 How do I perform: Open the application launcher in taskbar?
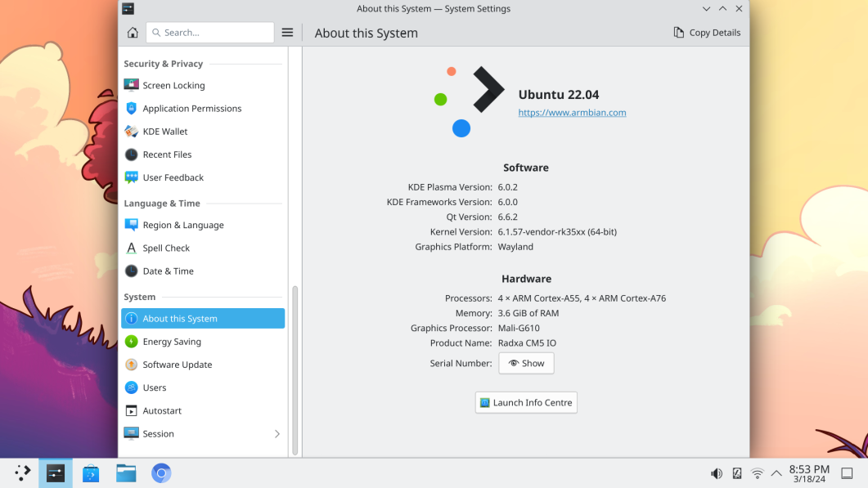pyautogui.click(x=22, y=473)
